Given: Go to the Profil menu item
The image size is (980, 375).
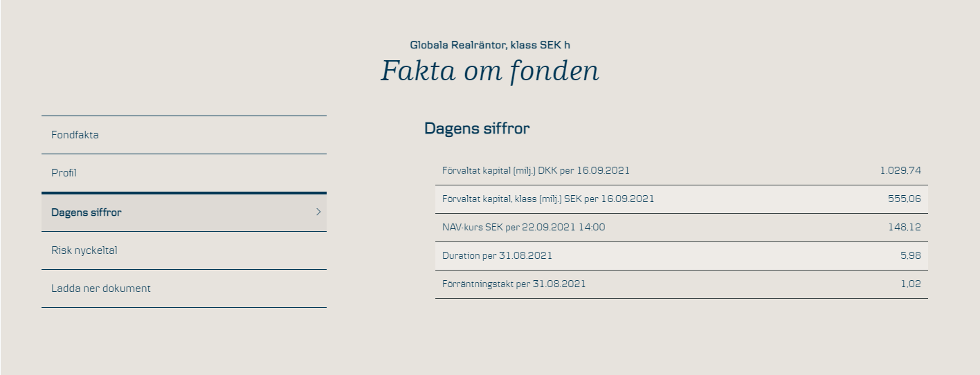Looking at the screenshot, I should 184,173.
